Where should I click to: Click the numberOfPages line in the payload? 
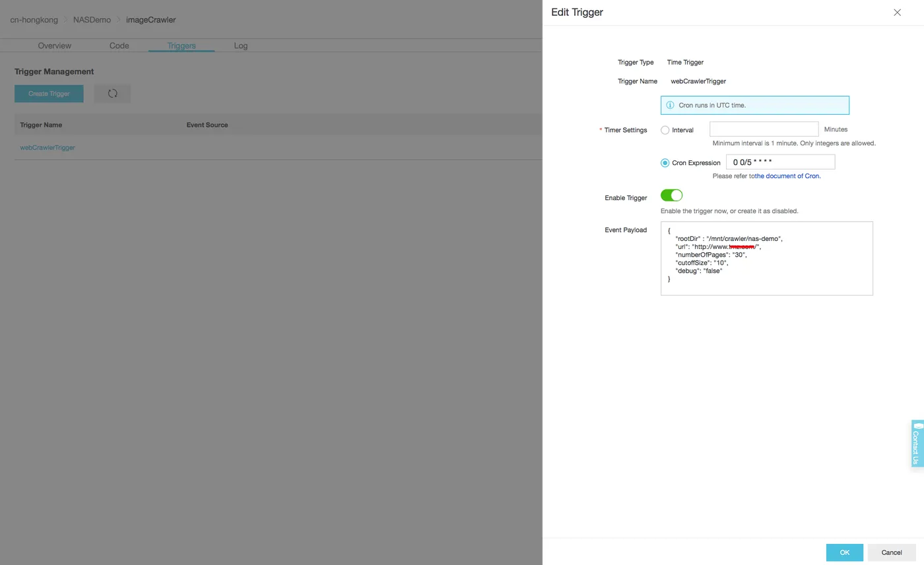click(711, 255)
